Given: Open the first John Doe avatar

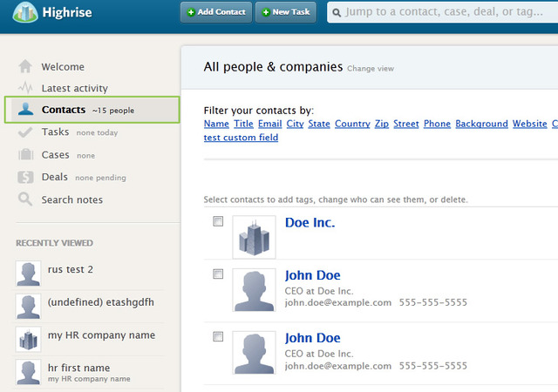Looking at the screenshot, I should pos(254,290).
